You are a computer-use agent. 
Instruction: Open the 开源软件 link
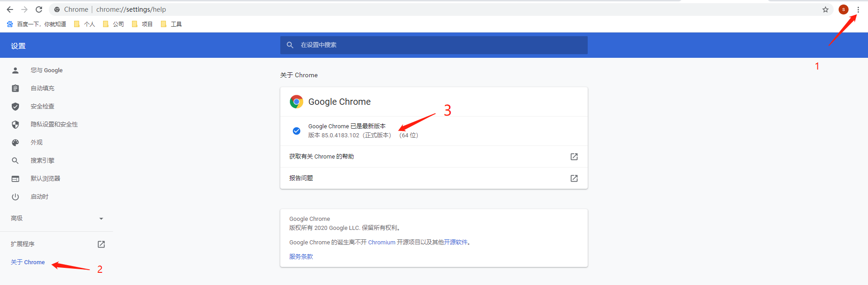coord(456,243)
